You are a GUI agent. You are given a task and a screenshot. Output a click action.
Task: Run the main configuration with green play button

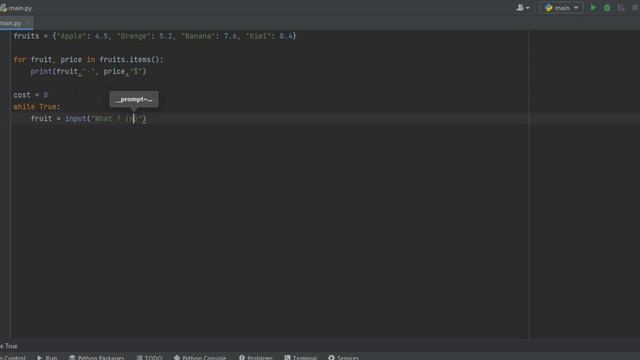[593, 8]
